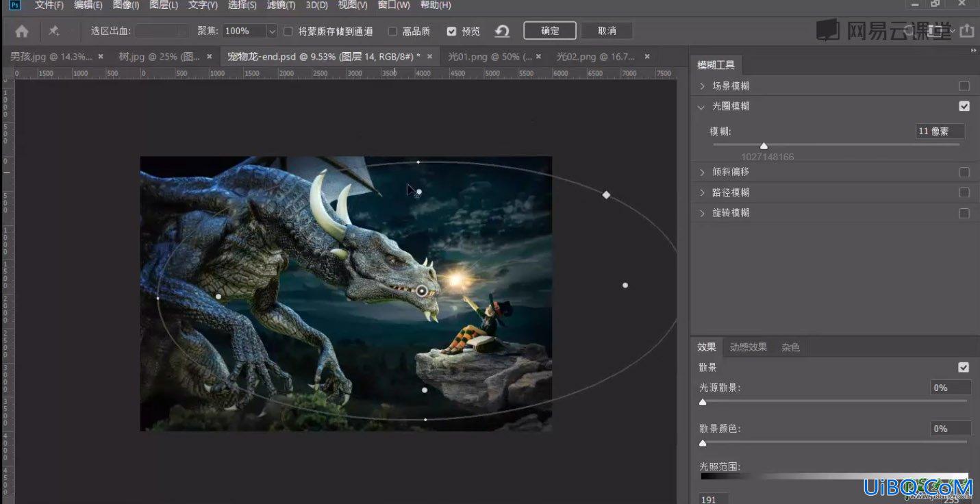Open the workspace switcher dropdown near share
980x504 pixels.
pyautogui.click(x=952, y=31)
